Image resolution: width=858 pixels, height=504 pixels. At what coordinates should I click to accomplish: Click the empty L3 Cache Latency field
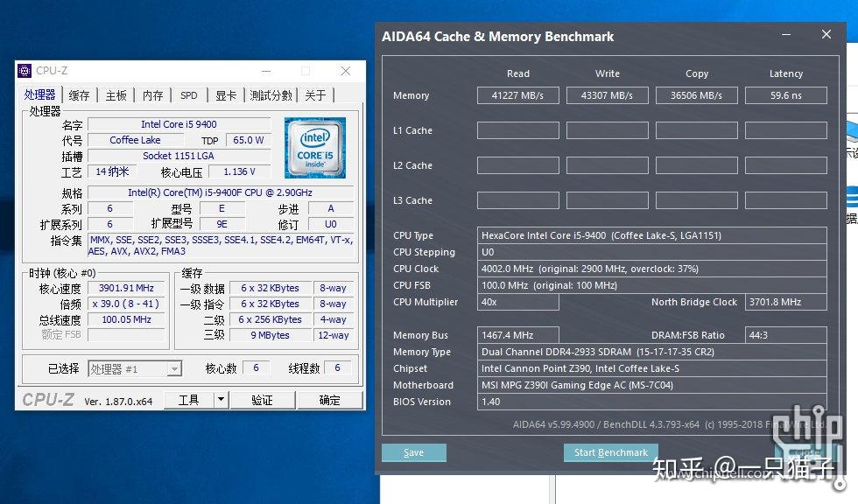click(786, 200)
